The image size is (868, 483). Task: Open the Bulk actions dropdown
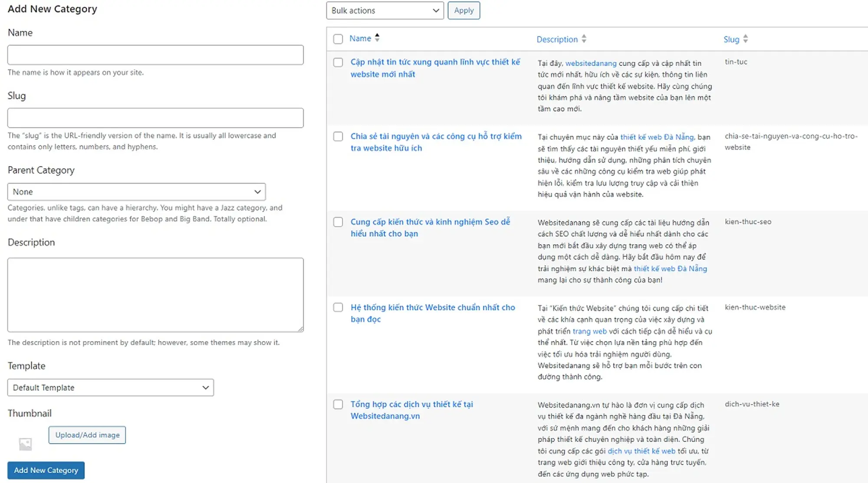click(x=385, y=10)
